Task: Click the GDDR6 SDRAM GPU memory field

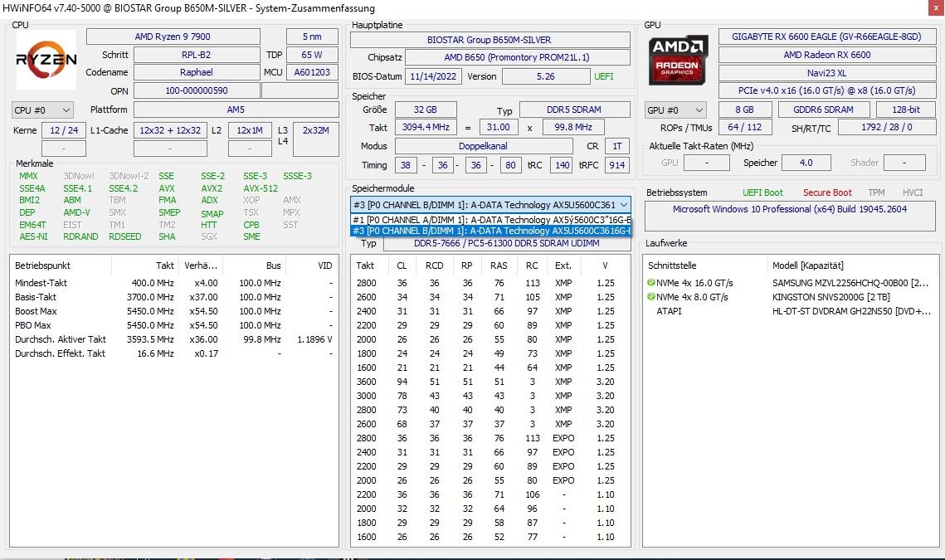Action: [x=824, y=110]
